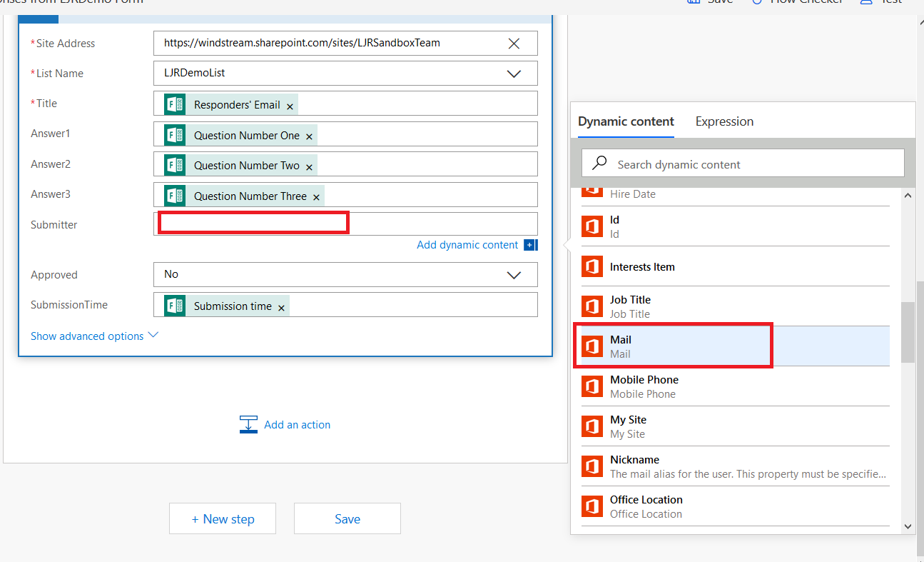The width and height of the screenshot is (924, 562).
Task: Click into the Submitter input field
Action: pyautogui.click(x=345, y=224)
